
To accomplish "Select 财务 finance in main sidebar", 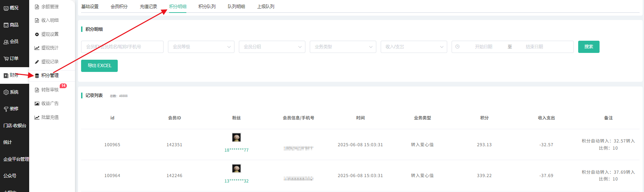I will (x=14, y=75).
